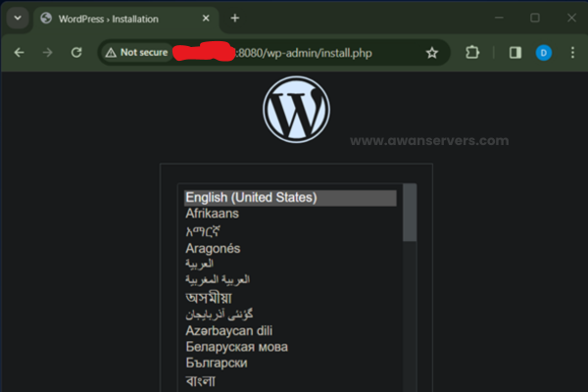This screenshot has width=588, height=392.
Task: Open the tab search dropdown arrow
Action: click(x=18, y=18)
